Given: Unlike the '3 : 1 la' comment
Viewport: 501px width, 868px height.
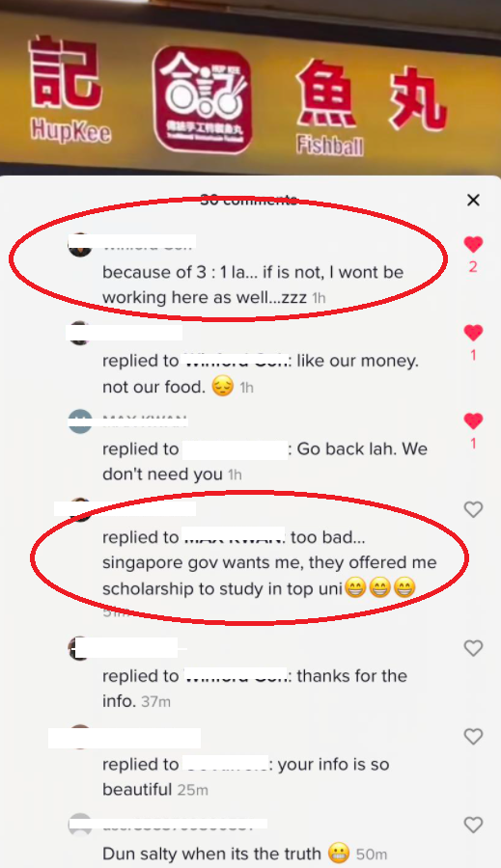Looking at the screenshot, I should coord(473,244).
